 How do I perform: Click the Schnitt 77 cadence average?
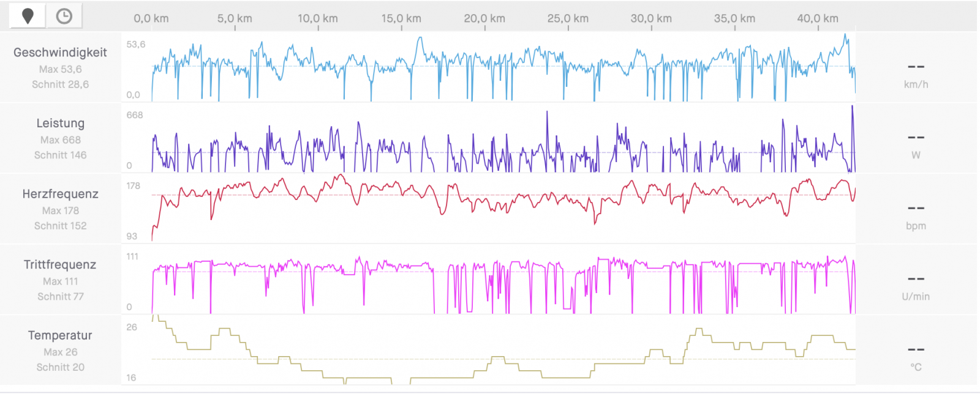(60, 297)
